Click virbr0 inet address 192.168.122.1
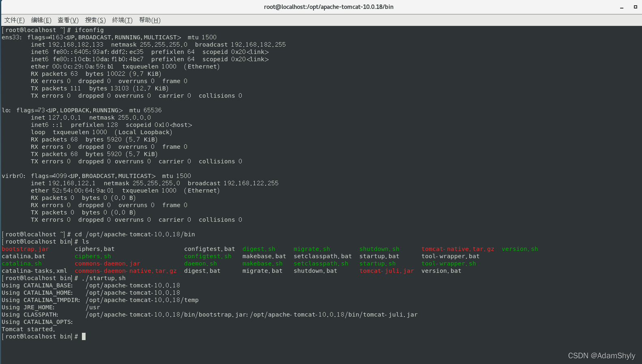Image resolution: width=642 pixels, height=364 pixels. 72,183
